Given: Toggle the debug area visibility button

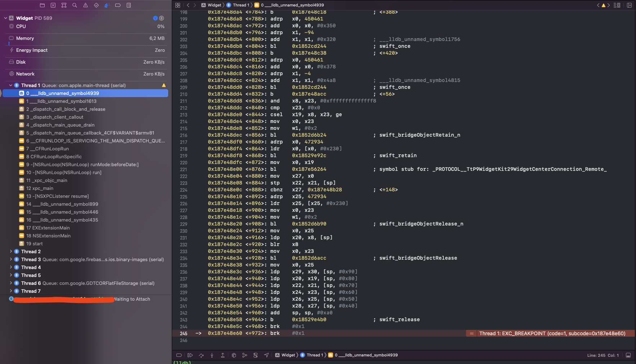Looking at the screenshot, I should pos(628,355).
